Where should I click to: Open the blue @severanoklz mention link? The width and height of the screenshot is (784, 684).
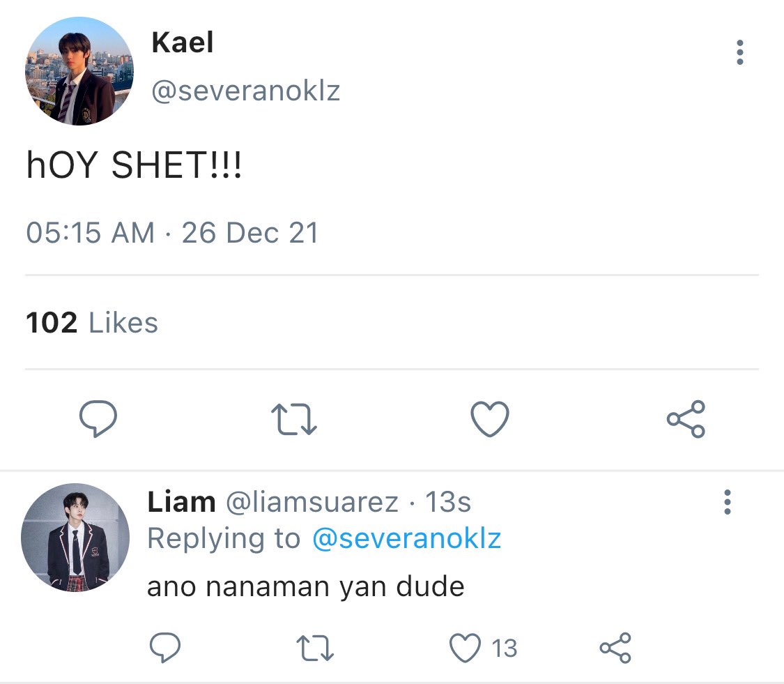(x=406, y=539)
